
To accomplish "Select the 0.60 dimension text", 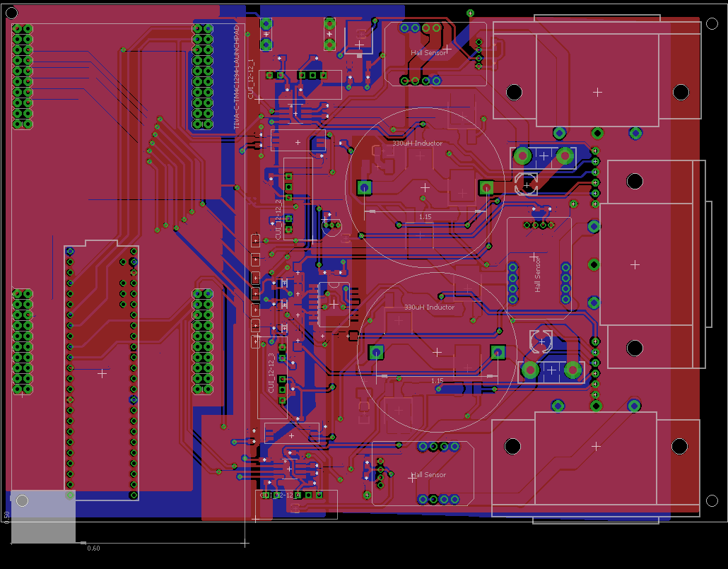I will (93, 549).
